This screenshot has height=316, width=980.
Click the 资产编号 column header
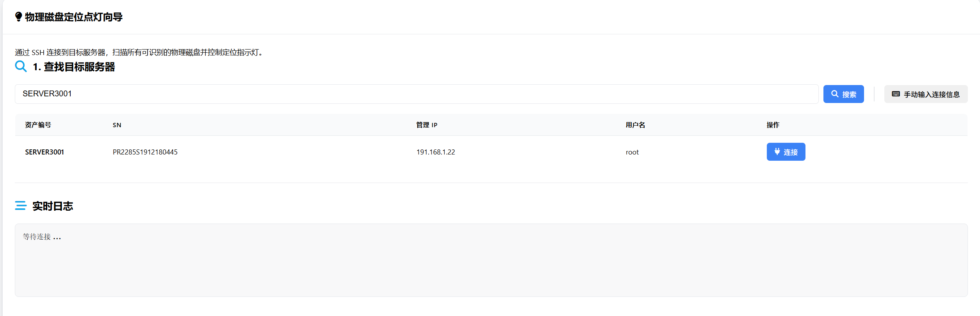click(x=38, y=125)
